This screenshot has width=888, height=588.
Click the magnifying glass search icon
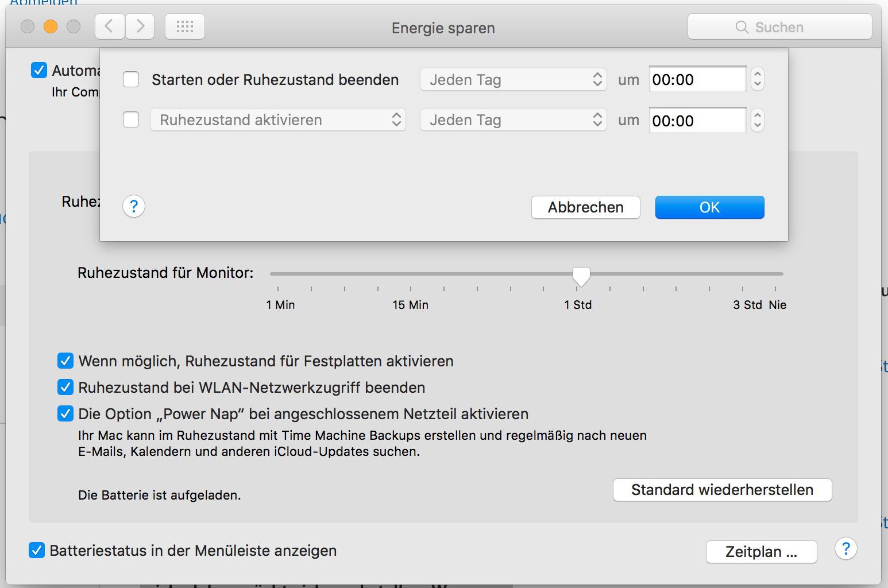tap(742, 27)
